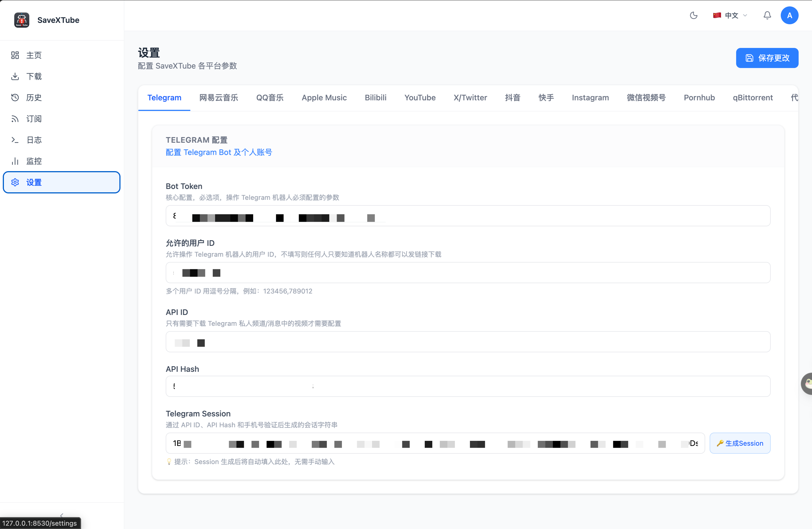Click the API ID label
Viewport: 812px width, 529px height.
[177, 312]
